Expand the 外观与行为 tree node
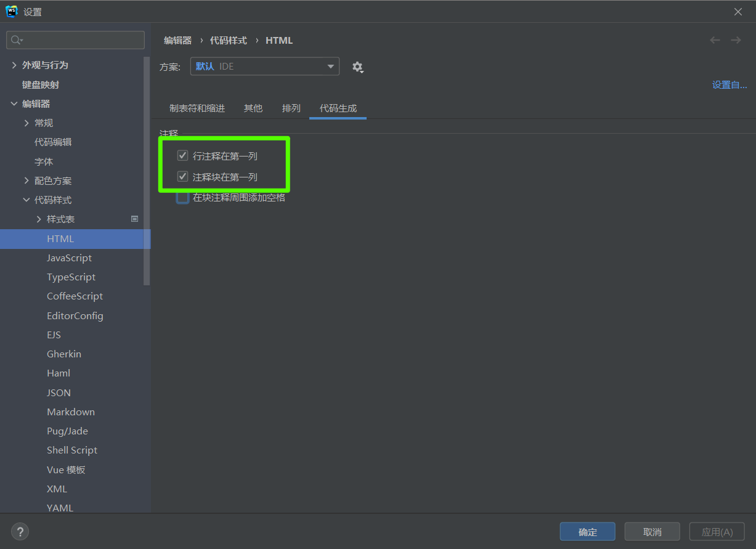Viewport: 756px width, 549px height. pos(14,65)
